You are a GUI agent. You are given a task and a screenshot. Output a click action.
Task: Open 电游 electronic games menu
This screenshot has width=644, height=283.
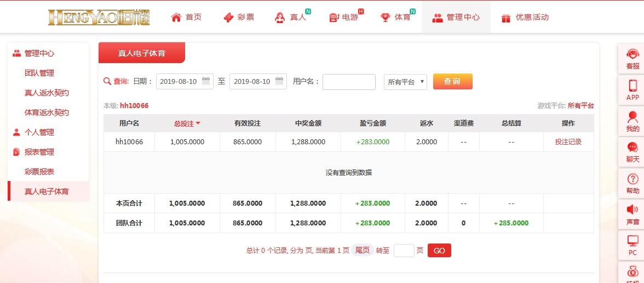pyautogui.click(x=350, y=18)
